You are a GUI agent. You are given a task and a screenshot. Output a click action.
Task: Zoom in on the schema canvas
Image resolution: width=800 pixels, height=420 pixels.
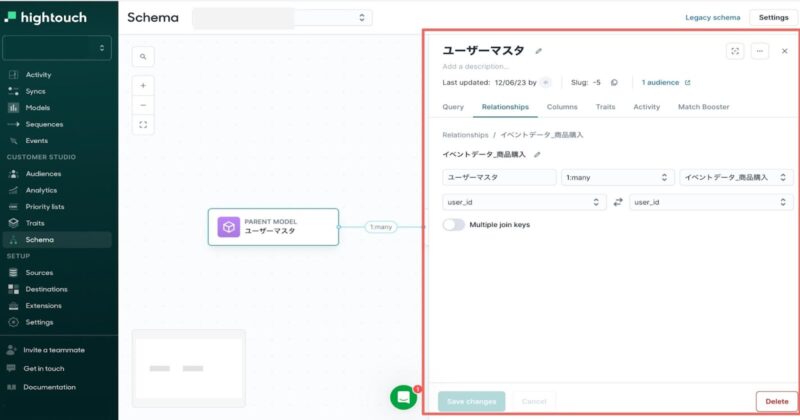point(143,86)
